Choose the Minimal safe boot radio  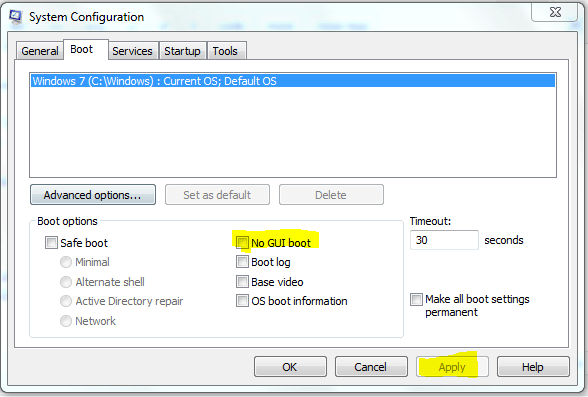click(x=66, y=262)
